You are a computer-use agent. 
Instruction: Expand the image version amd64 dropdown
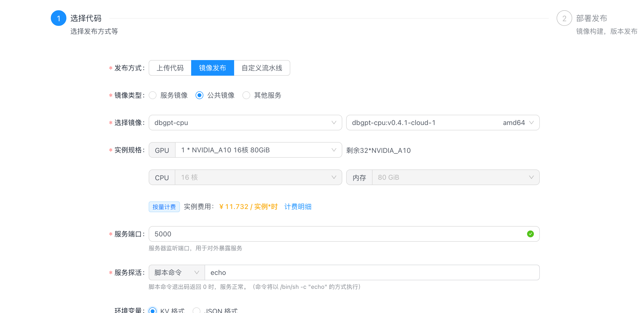click(443, 123)
